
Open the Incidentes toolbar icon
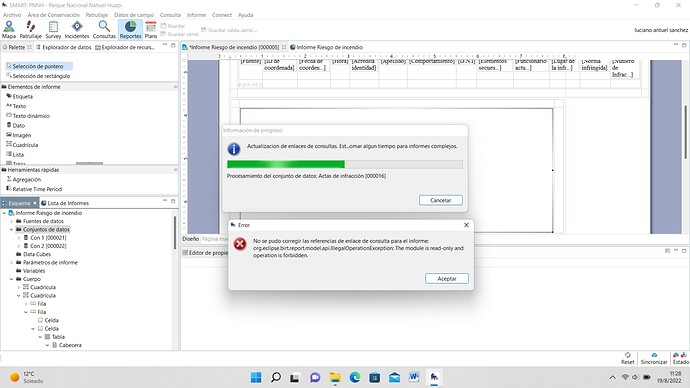pos(77,29)
